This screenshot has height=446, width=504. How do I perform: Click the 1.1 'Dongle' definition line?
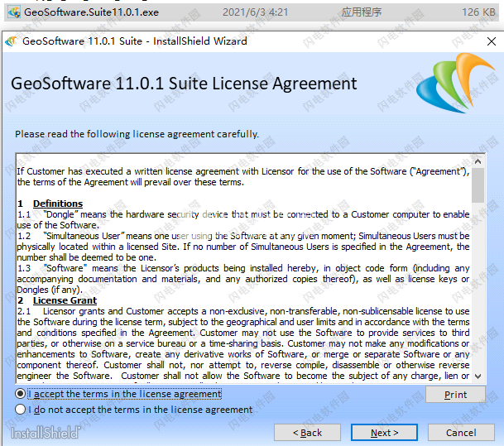(x=243, y=214)
